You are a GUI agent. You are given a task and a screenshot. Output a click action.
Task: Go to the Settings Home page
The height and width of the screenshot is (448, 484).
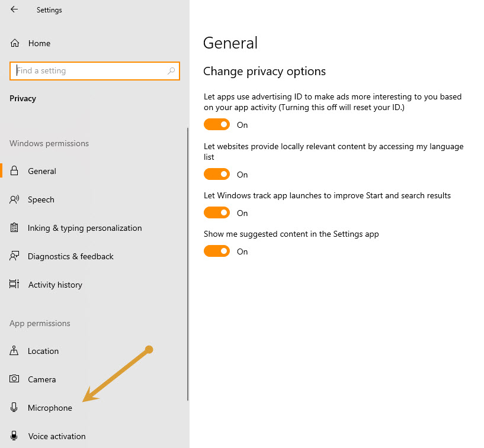pyautogui.click(x=94, y=43)
